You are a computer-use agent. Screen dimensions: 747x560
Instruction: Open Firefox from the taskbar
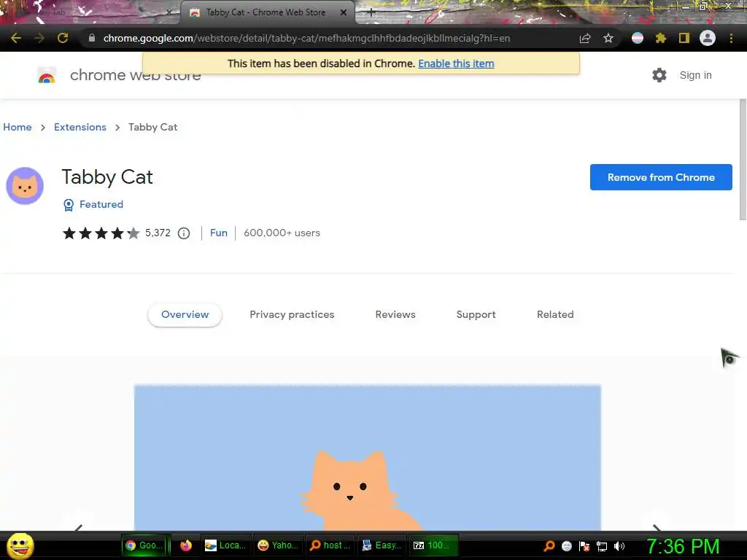[186, 545]
